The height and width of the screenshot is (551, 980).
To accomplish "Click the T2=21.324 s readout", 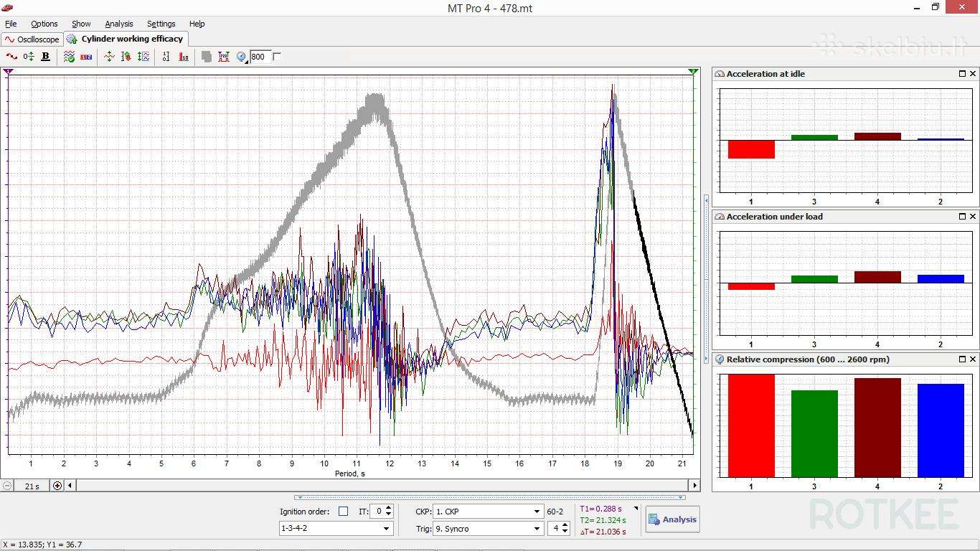I will 603,520.
